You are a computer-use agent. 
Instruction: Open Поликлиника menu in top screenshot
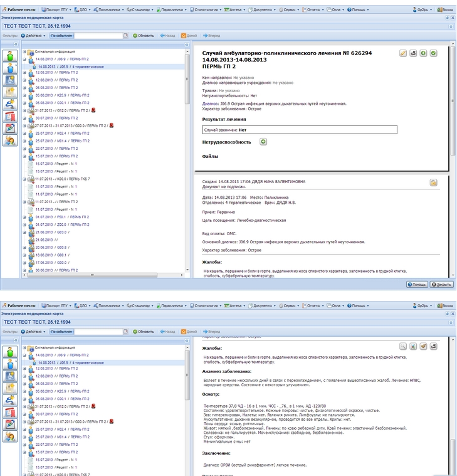pos(108,9)
